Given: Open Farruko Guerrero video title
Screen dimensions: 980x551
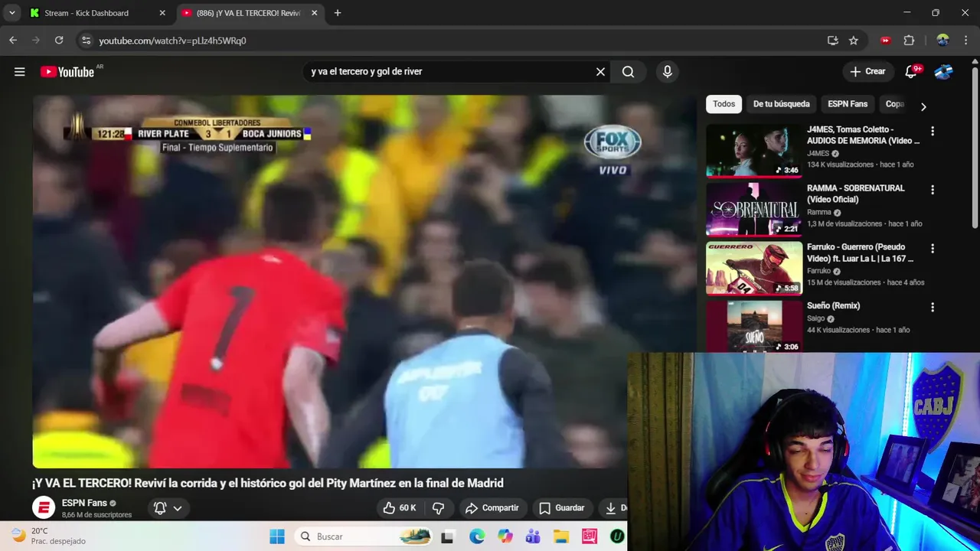Looking at the screenshot, I should 860,253.
